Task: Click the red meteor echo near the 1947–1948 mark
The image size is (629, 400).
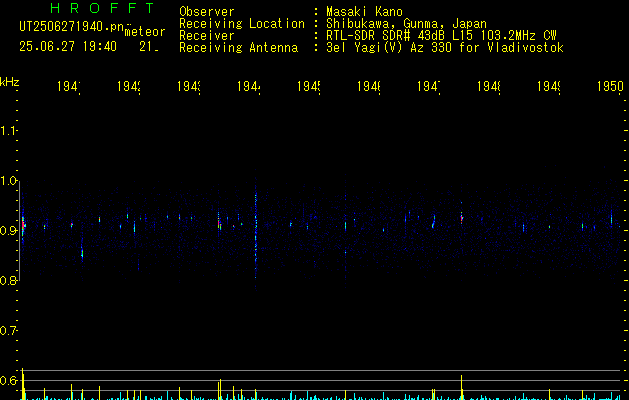Action: [x=462, y=218]
